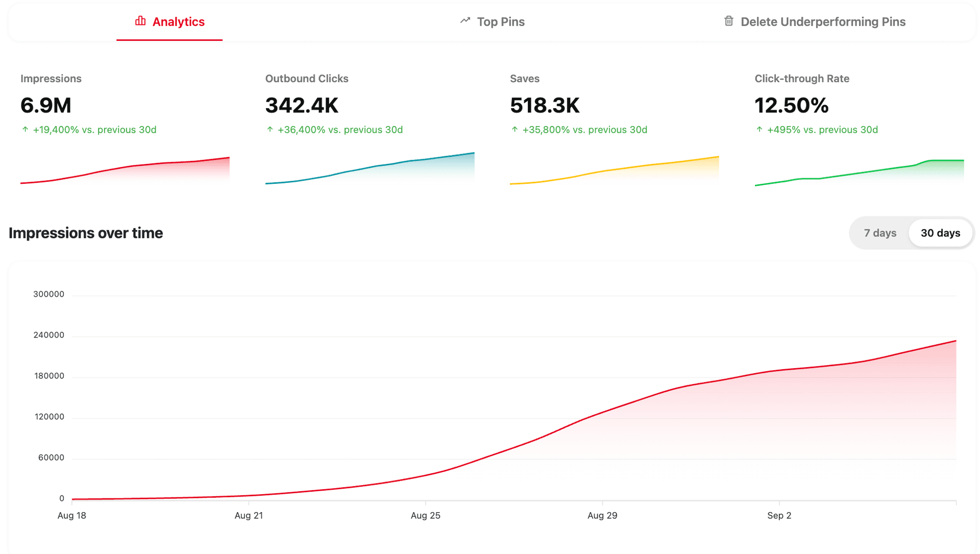The height and width of the screenshot is (554, 980).
Task: Click the 342.4K Outbound Clicks value
Action: [302, 106]
